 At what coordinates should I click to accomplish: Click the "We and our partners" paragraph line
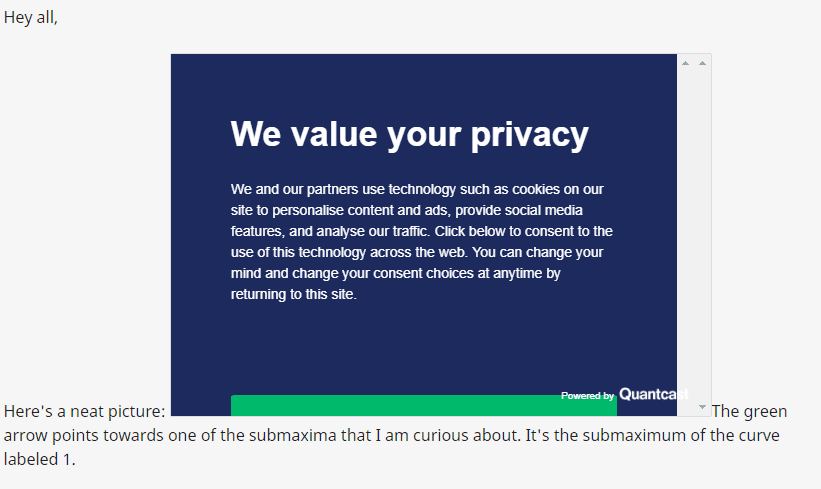click(417, 189)
